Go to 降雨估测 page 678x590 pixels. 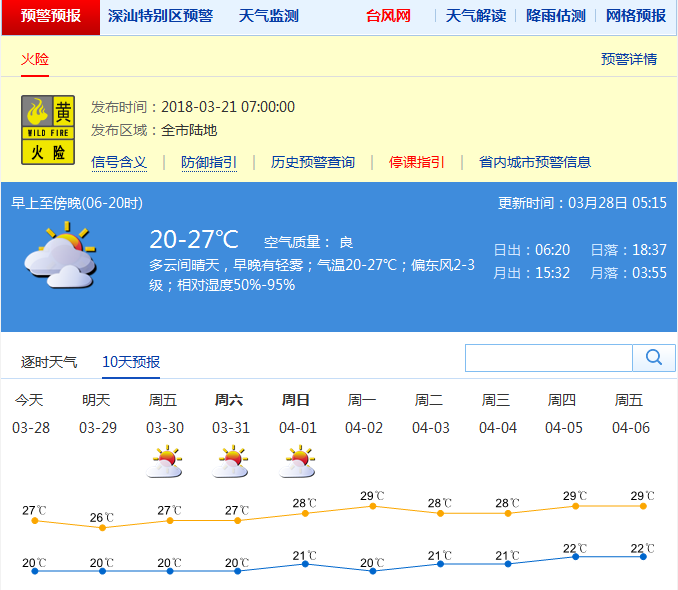556,16
